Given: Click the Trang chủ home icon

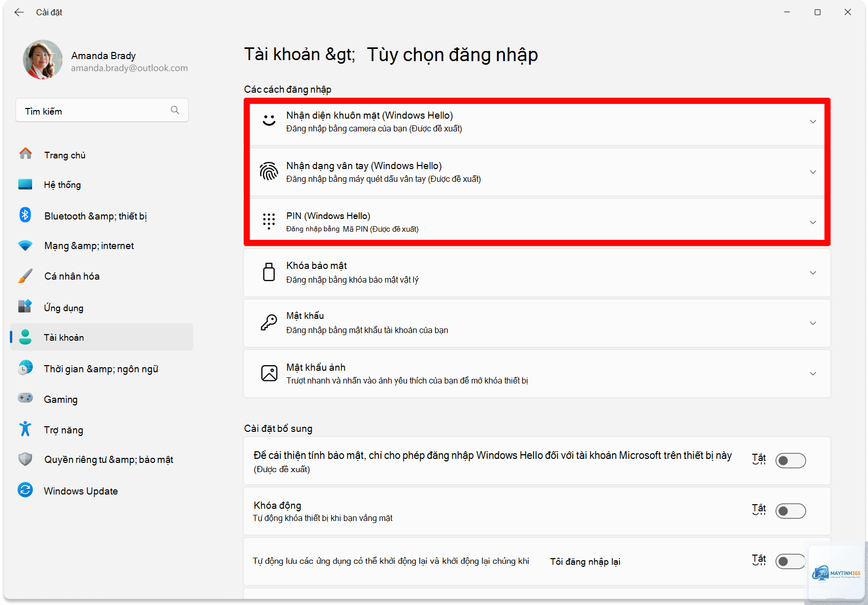Looking at the screenshot, I should click(25, 153).
